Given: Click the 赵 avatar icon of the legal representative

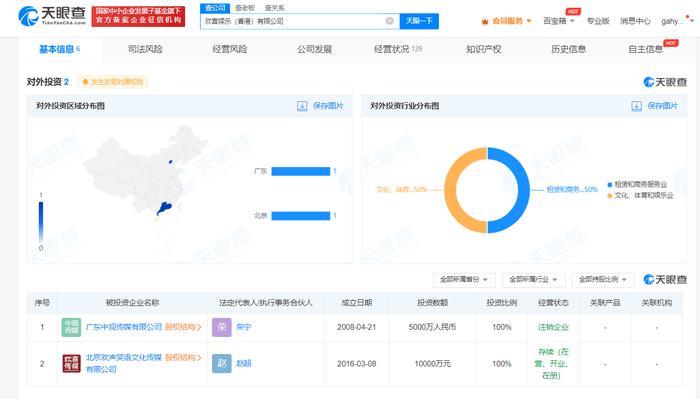Looking at the screenshot, I should point(221,363).
